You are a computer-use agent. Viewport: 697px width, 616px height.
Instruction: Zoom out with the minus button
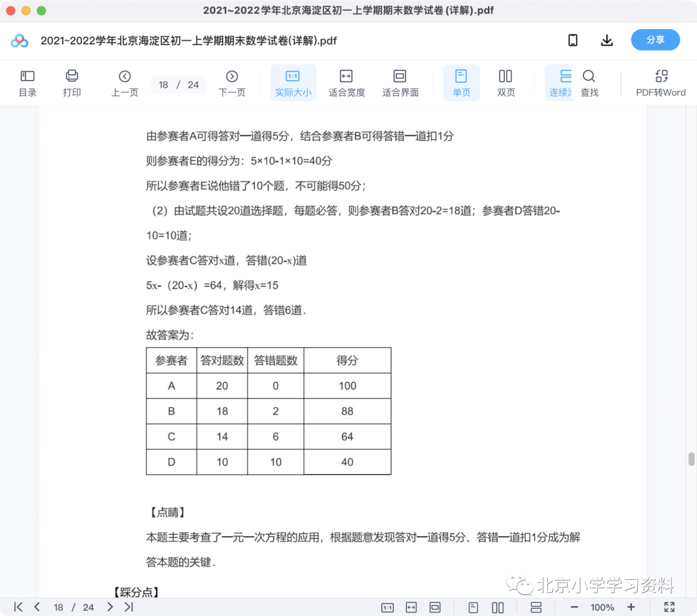coord(574,607)
